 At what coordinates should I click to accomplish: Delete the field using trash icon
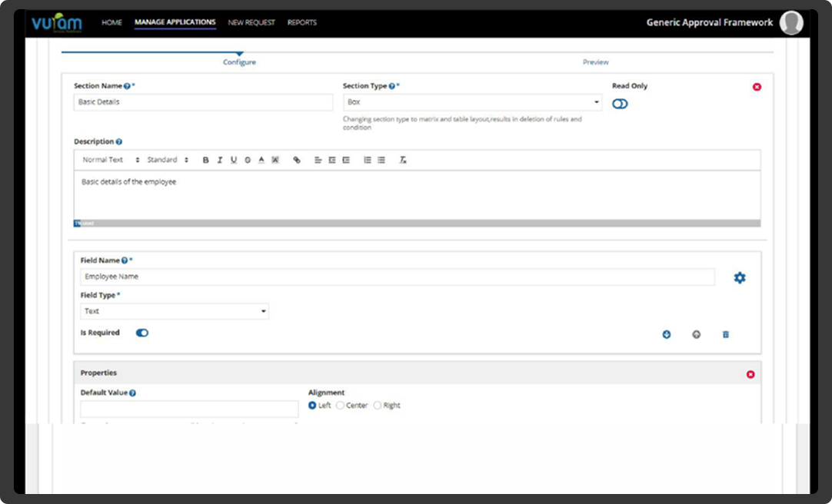(x=725, y=334)
